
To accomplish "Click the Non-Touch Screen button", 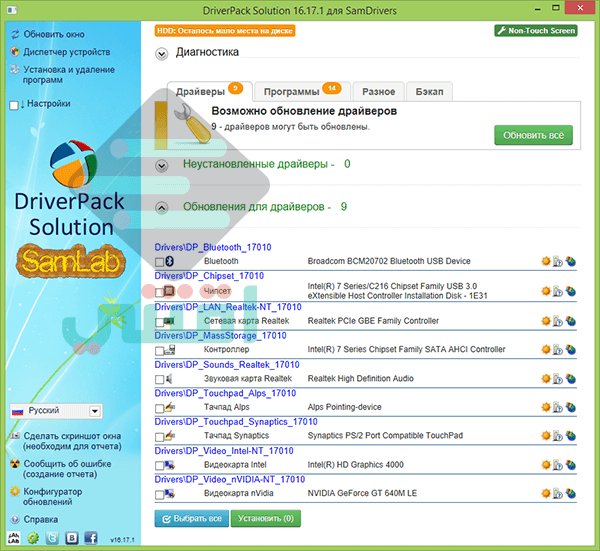I will [536, 31].
